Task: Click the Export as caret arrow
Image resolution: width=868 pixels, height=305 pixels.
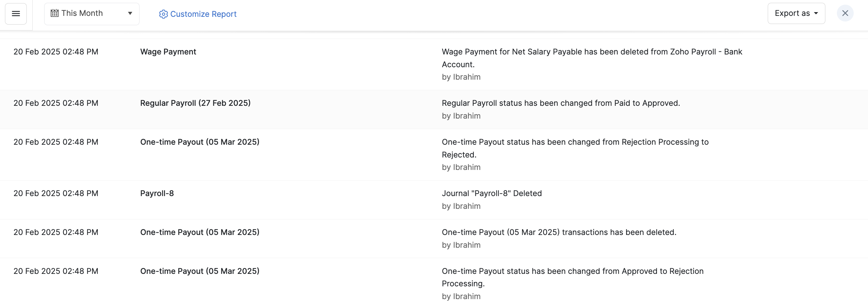Action: pyautogui.click(x=816, y=13)
